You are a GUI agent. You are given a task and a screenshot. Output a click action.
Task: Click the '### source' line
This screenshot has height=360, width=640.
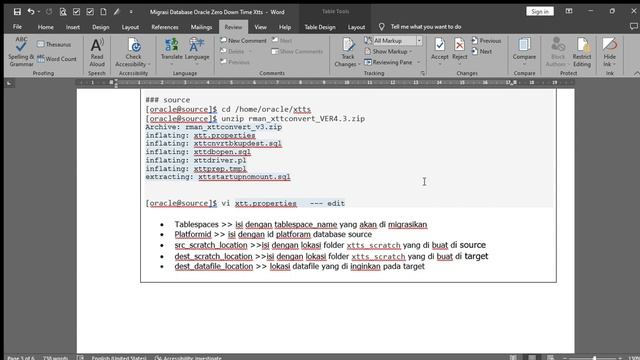[x=168, y=100]
